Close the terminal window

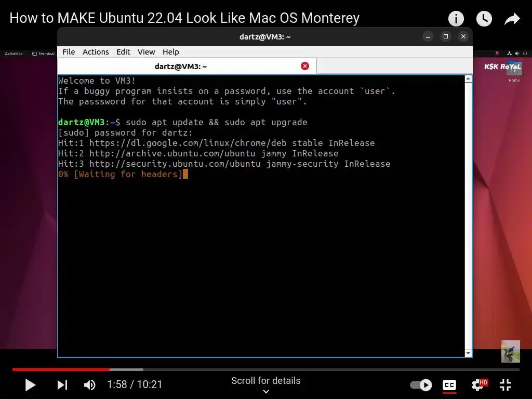(463, 37)
